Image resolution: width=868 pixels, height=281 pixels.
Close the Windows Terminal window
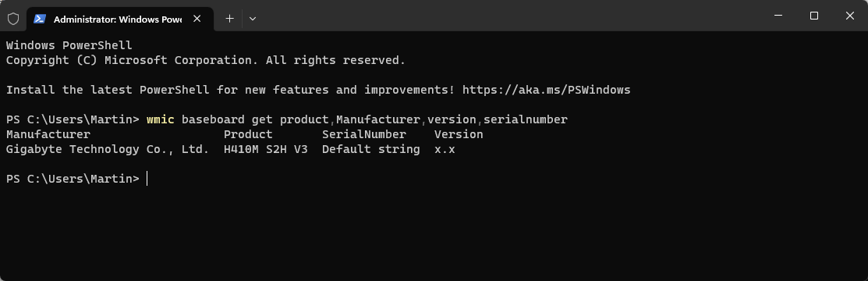[x=850, y=16]
